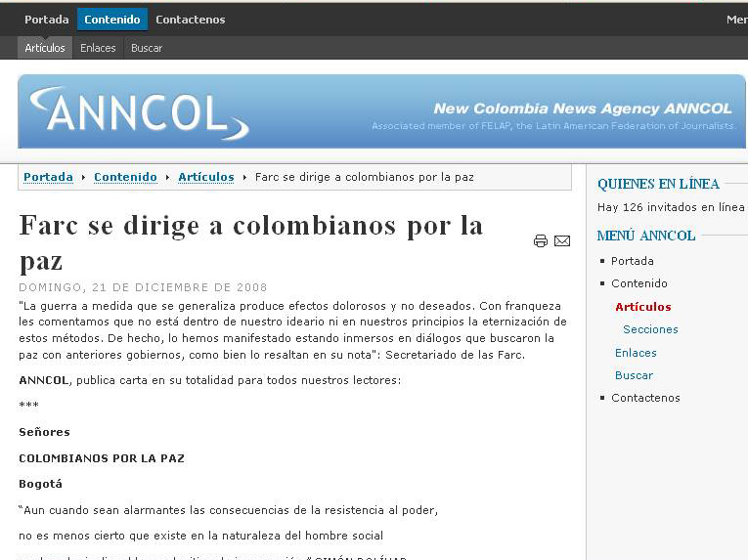Click bold 'ANNCOL' word in article body

44,380
